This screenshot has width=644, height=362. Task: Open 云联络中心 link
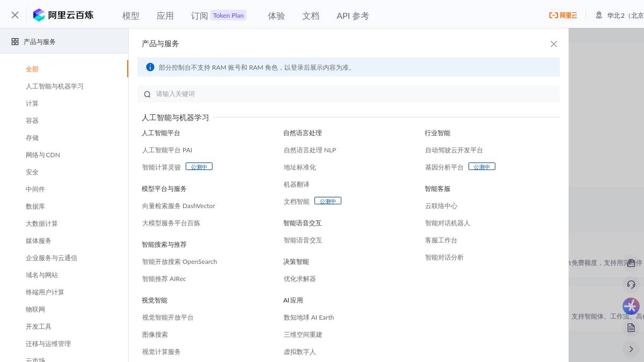(x=441, y=206)
